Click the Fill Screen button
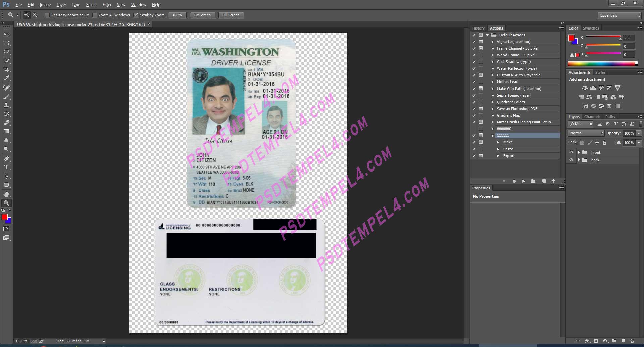 231,15
